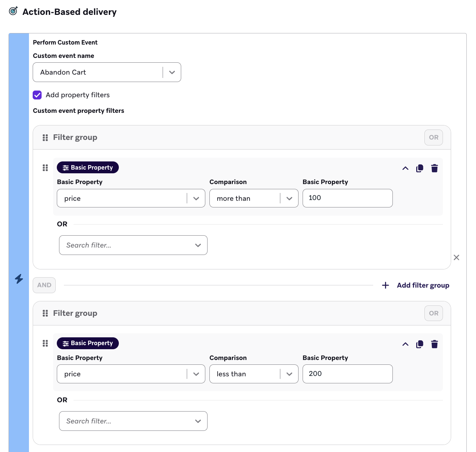Open price property dropdown in second group

[x=131, y=374]
